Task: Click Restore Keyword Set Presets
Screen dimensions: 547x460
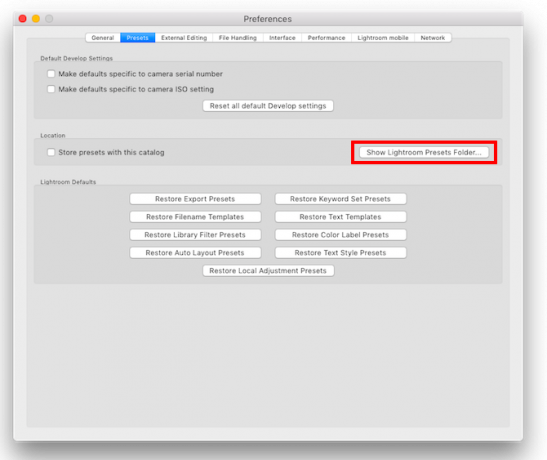Action: [x=340, y=199]
